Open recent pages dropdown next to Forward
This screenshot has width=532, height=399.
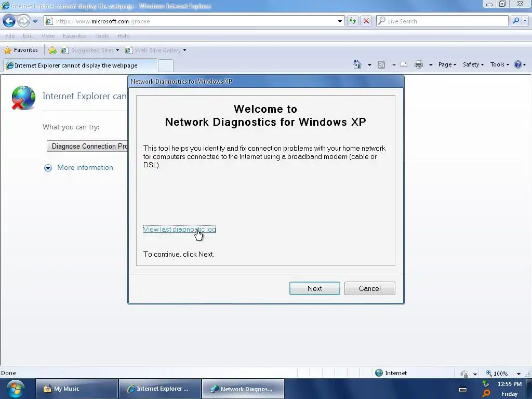[x=35, y=21]
